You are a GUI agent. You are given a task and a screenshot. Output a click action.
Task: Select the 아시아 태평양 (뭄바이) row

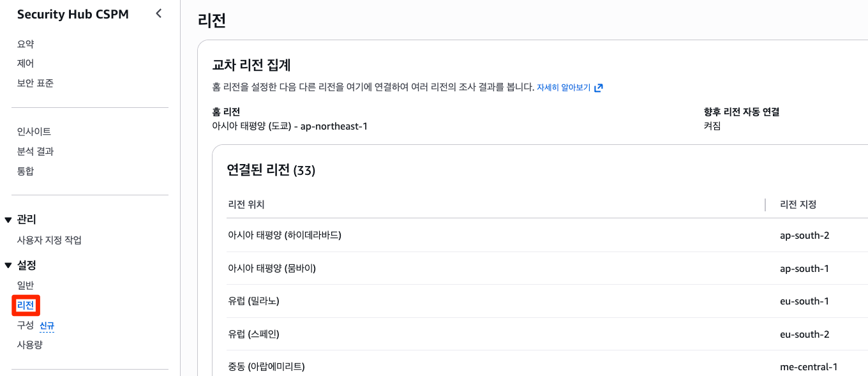point(272,268)
